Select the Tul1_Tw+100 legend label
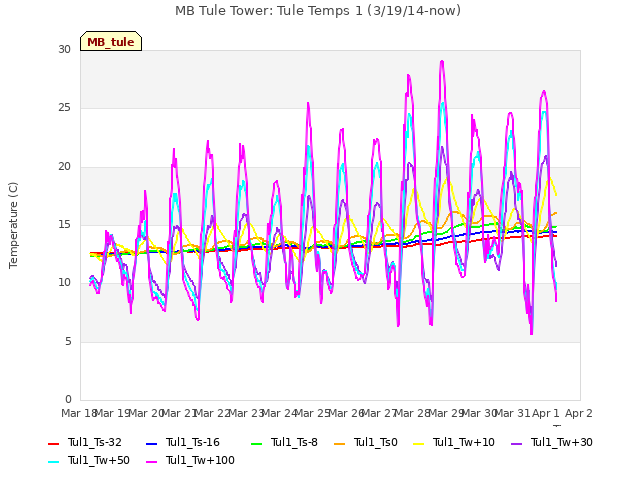 coord(200,460)
